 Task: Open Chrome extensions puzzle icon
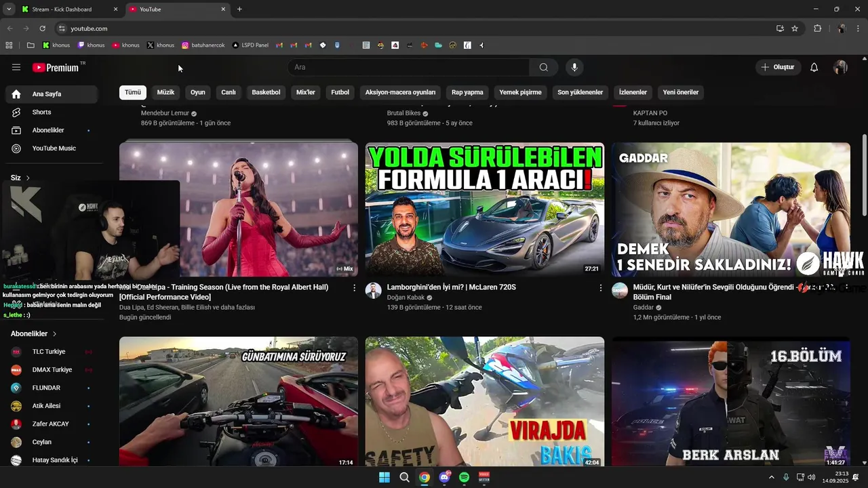pos(817,28)
